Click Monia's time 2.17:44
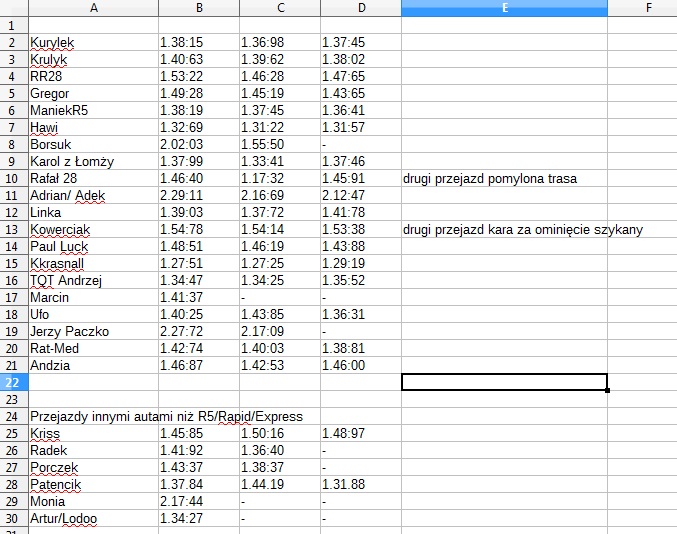 coord(199,502)
